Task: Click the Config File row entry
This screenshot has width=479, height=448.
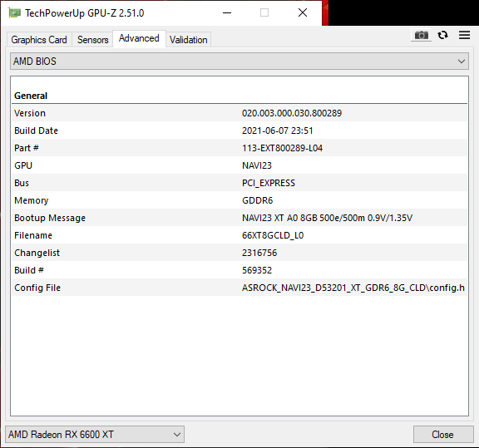Action: pyautogui.click(x=239, y=288)
